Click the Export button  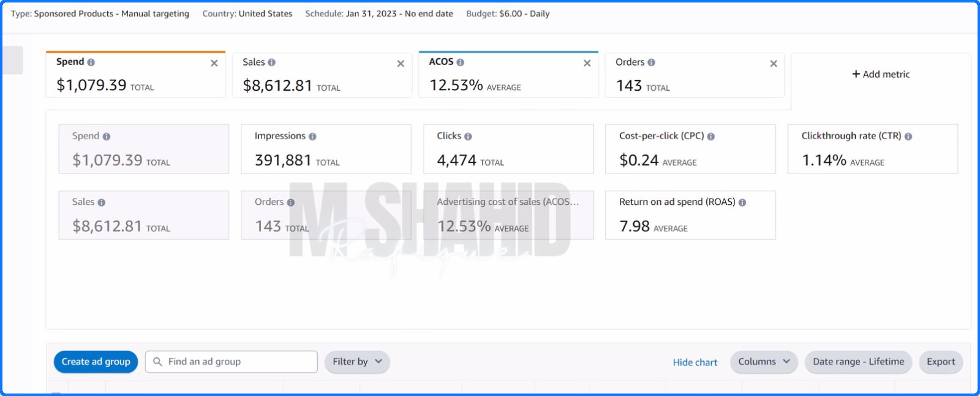pyautogui.click(x=941, y=362)
